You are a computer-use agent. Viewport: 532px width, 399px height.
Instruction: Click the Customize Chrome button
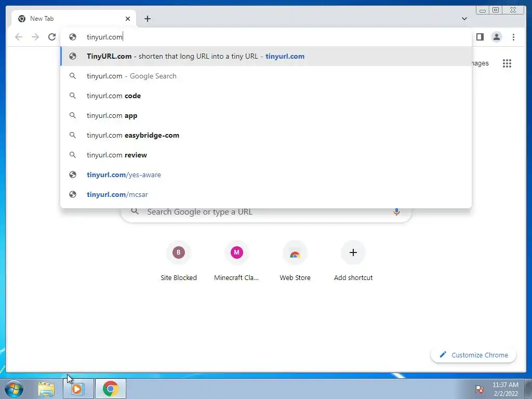474,355
